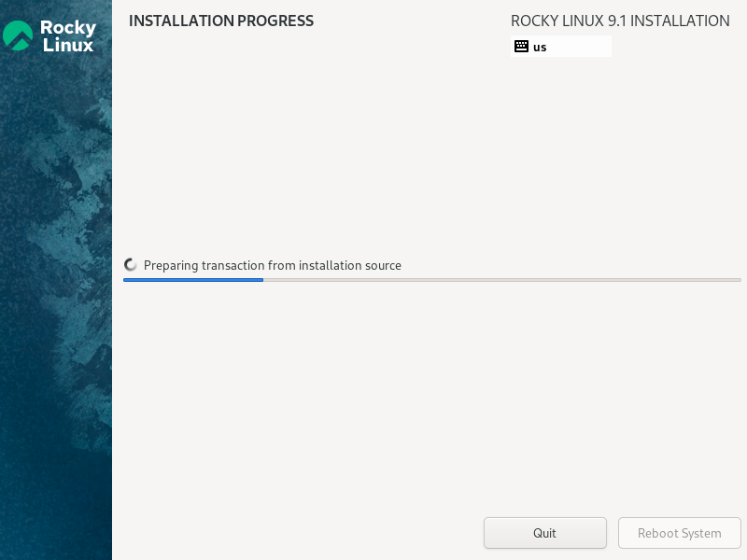Click the loading spinner icon
Image resolution: width=747 pixels, height=560 pixels.
tap(131, 265)
